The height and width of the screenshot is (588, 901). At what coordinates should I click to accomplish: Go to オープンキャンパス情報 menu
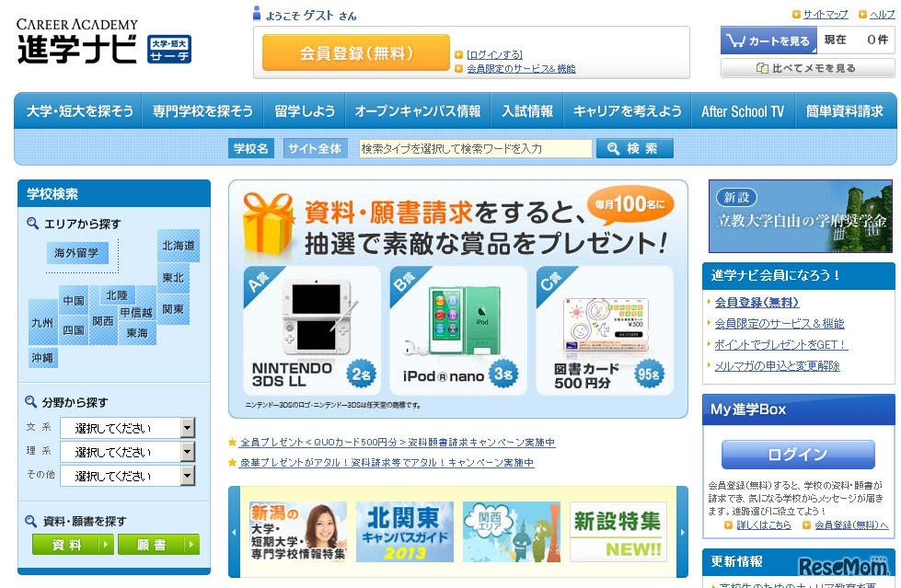[417, 111]
